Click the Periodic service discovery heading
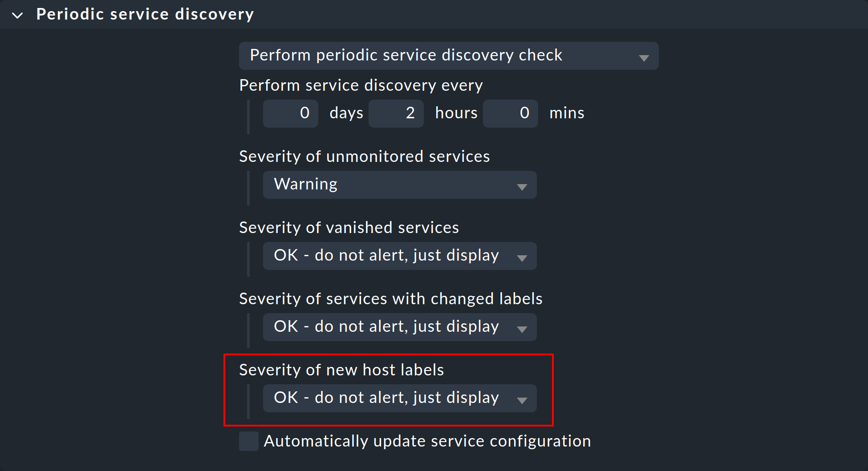Screen dimensions: 868x471 [145, 14]
